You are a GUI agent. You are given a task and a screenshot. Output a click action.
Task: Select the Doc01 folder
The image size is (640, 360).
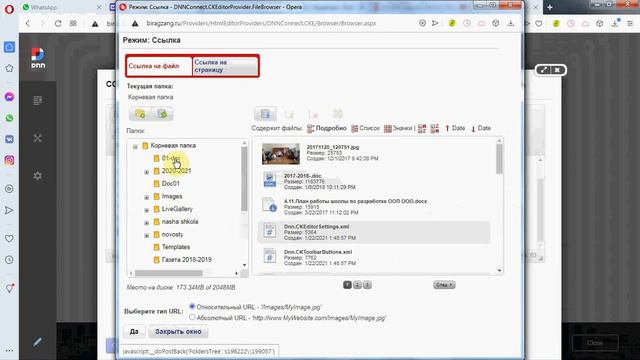click(x=171, y=183)
